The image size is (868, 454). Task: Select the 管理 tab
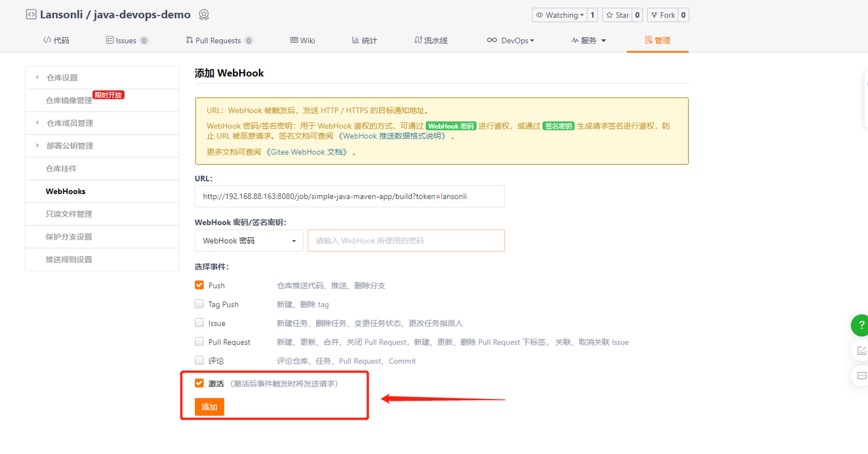pos(658,40)
